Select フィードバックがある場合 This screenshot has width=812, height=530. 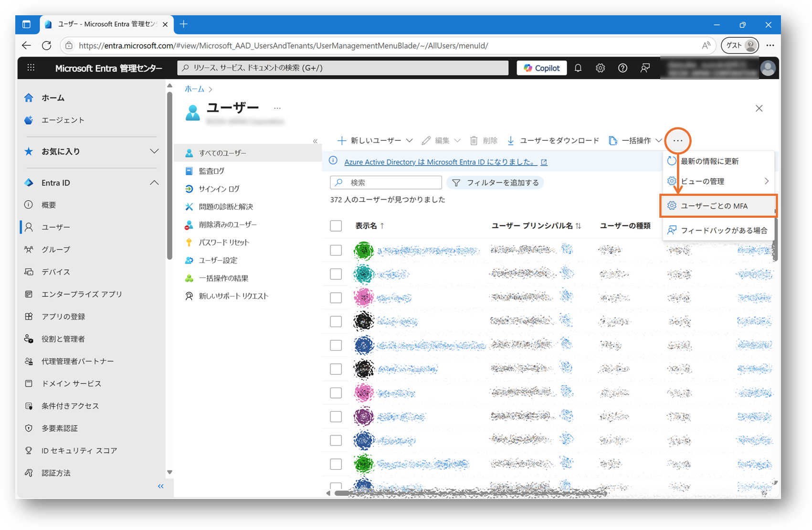point(718,230)
